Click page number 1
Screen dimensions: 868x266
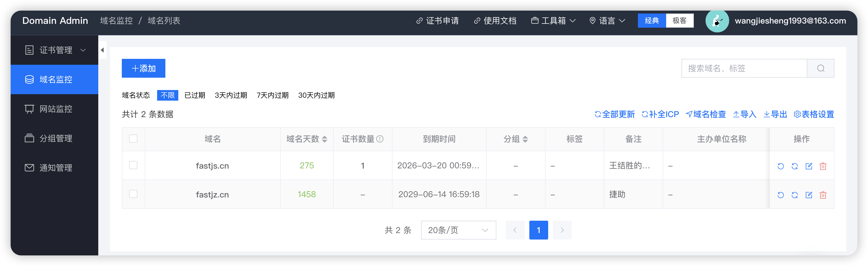538,230
